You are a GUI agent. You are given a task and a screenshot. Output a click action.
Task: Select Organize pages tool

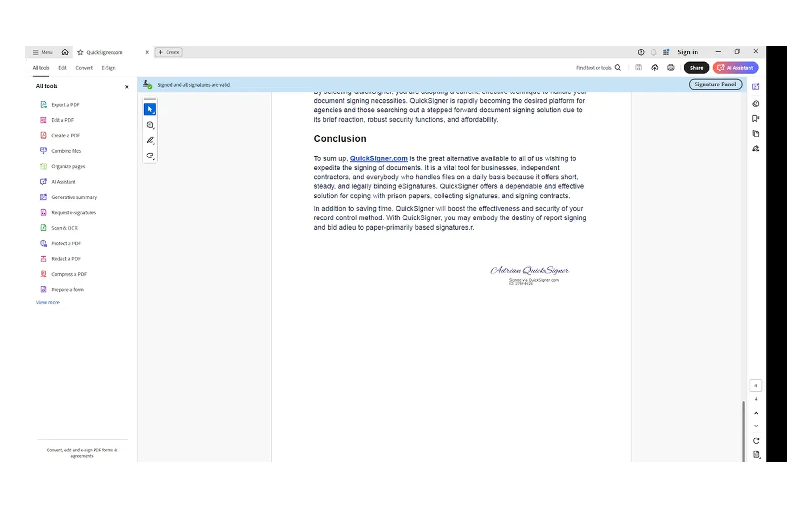[x=62, y=166]
